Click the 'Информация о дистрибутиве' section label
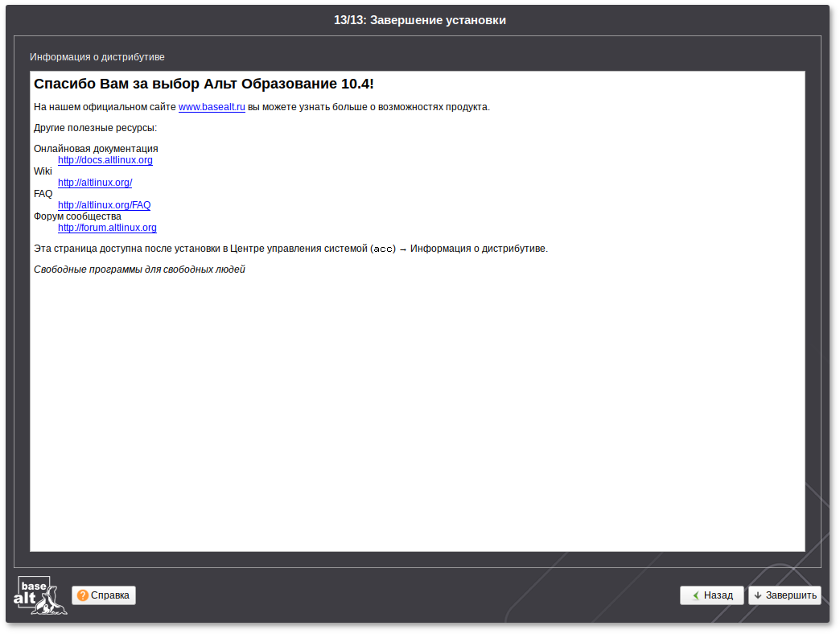This screenshot has width=840, height=634. [97, 57]
